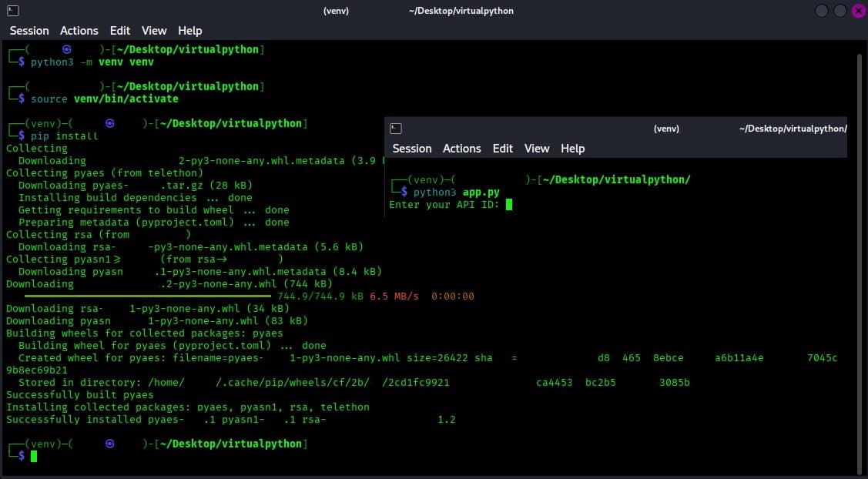Open the Help menu in the main terminal
Viewport: 868px width, 479px height.
tap(190, 31)
